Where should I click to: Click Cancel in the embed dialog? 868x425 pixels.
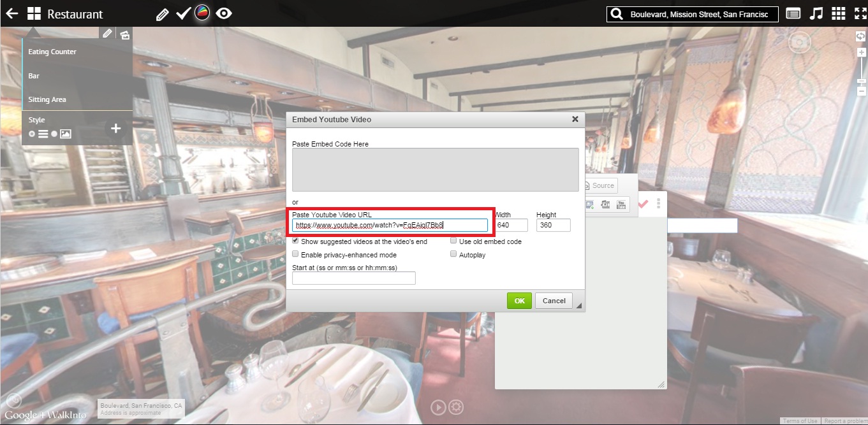point(554,301)
